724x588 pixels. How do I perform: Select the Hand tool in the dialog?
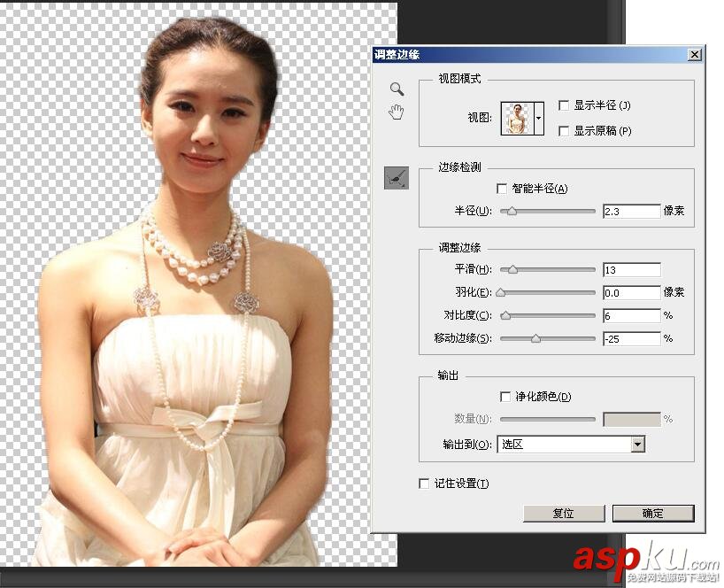click(x=396, y=111)
